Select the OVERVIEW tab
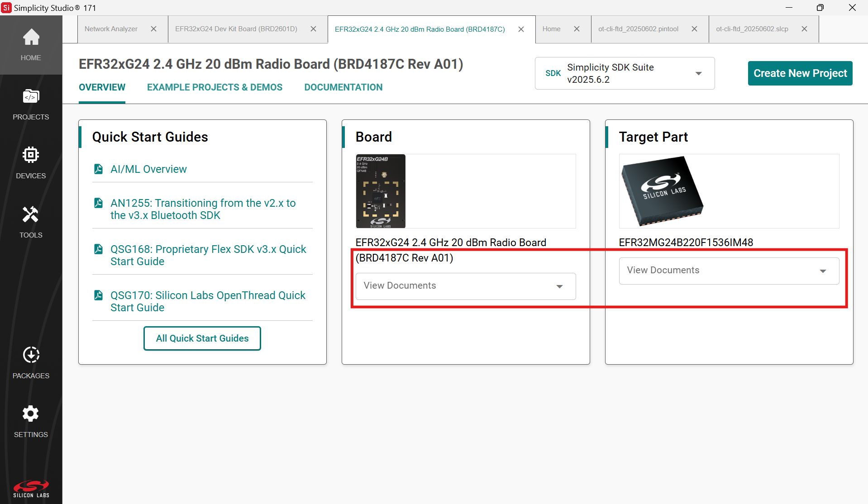This screenshot has width=868, height=504. click(102, 87)
